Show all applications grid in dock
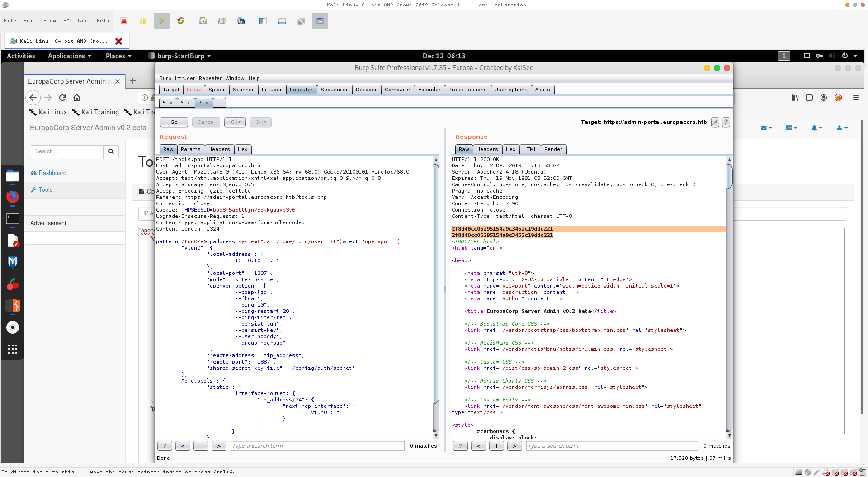This screenshot has height=477, width=868. click(13, 349)
